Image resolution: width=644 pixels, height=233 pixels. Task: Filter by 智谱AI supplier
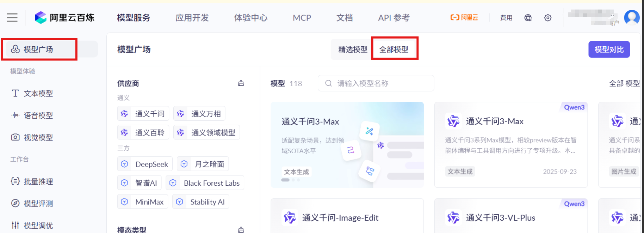(x=139, y=183)
